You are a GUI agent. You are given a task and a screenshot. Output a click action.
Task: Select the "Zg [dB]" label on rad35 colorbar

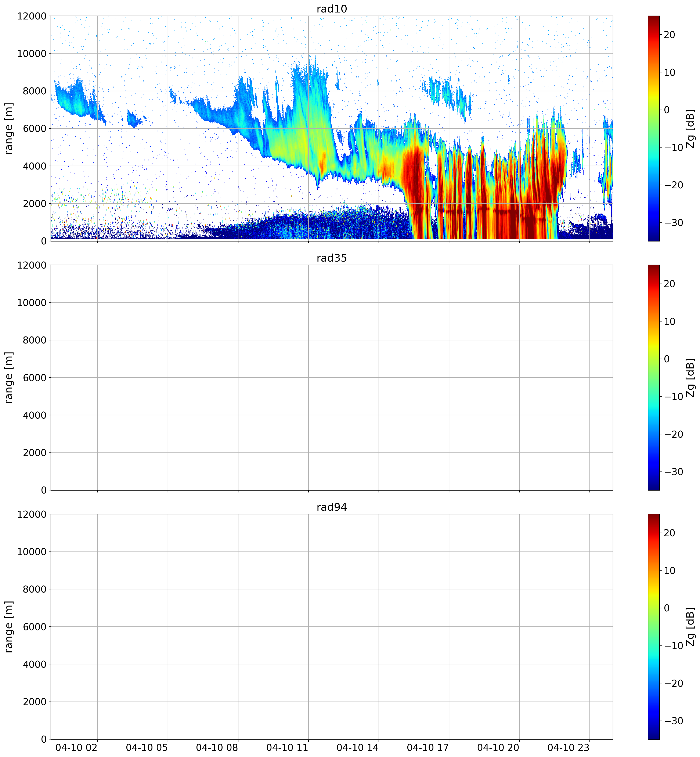point(690,377)
